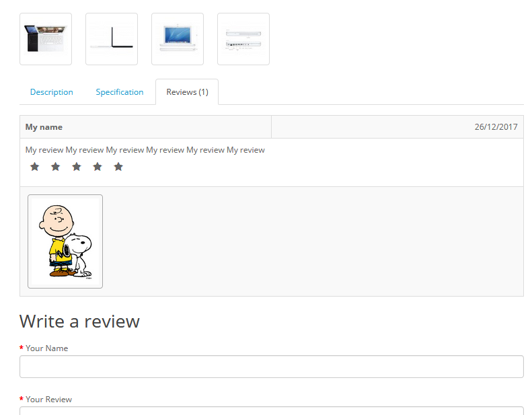Click the "My review My review" text

[x=145, y=150]
